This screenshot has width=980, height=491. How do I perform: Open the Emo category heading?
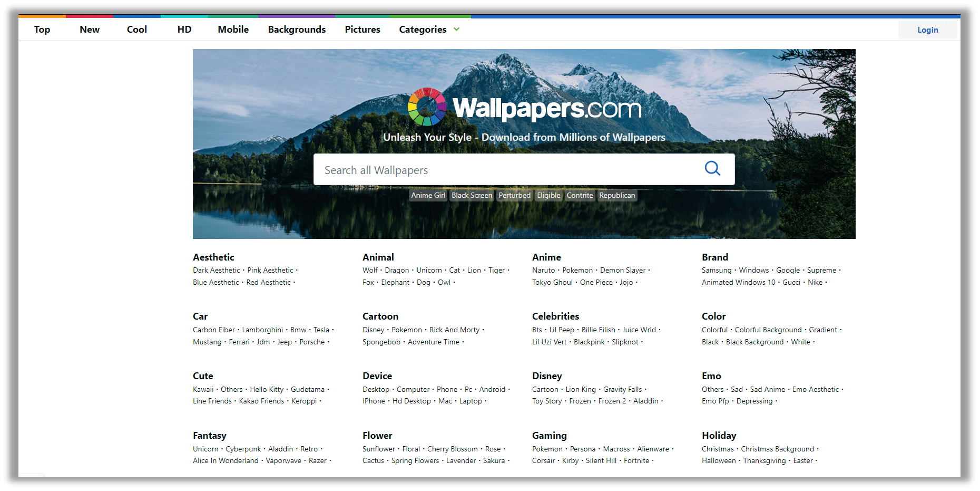point(711,376)
